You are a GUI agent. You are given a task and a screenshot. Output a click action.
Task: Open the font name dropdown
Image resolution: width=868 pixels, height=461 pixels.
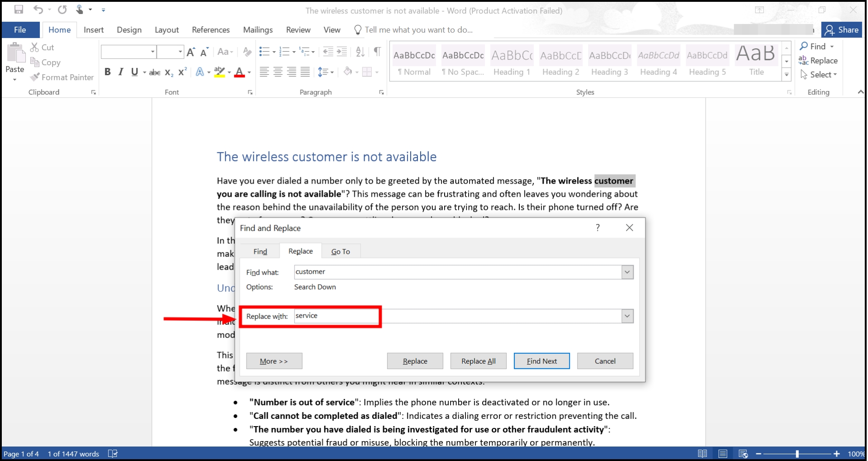point(152,52)
